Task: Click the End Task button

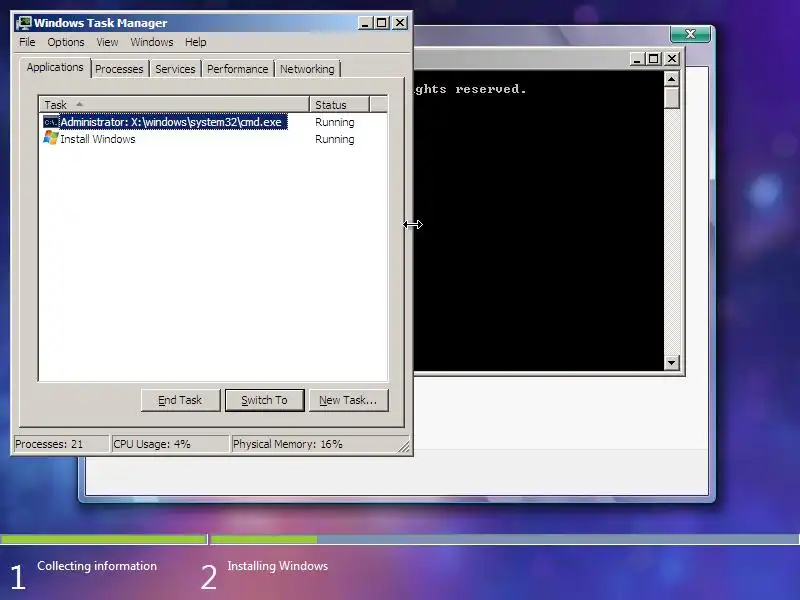Action: click(x=180, y=400)
